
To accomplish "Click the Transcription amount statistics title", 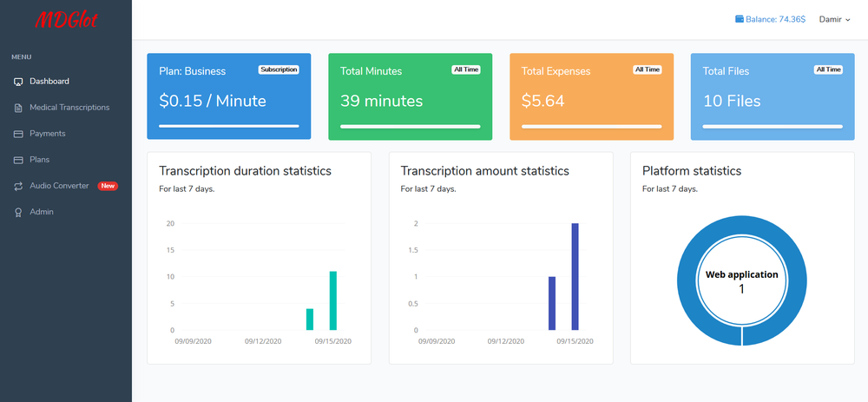I will pyautogui.click(x=485, y=170).
